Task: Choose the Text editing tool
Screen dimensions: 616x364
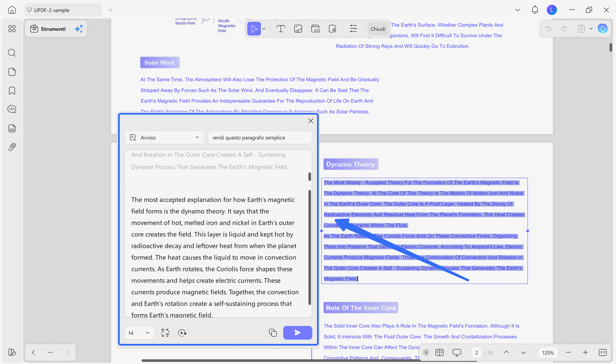Action: [281, 29]
